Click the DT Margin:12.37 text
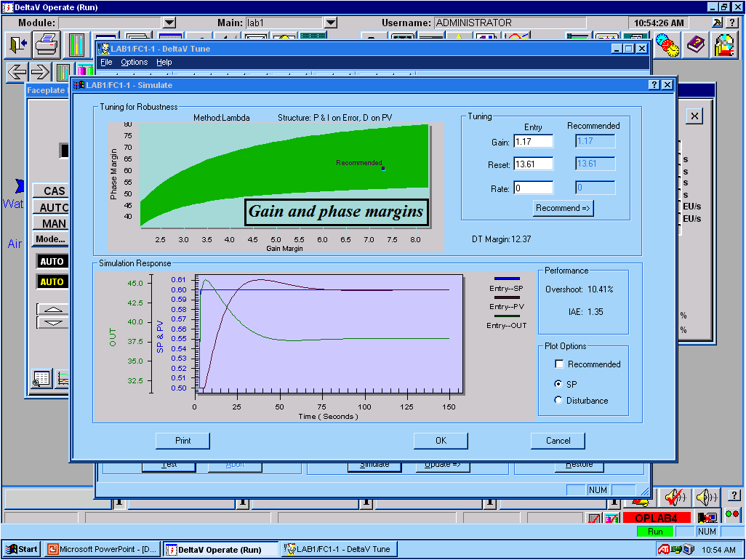Screen dimensions: 746x560 pos(502,239)
